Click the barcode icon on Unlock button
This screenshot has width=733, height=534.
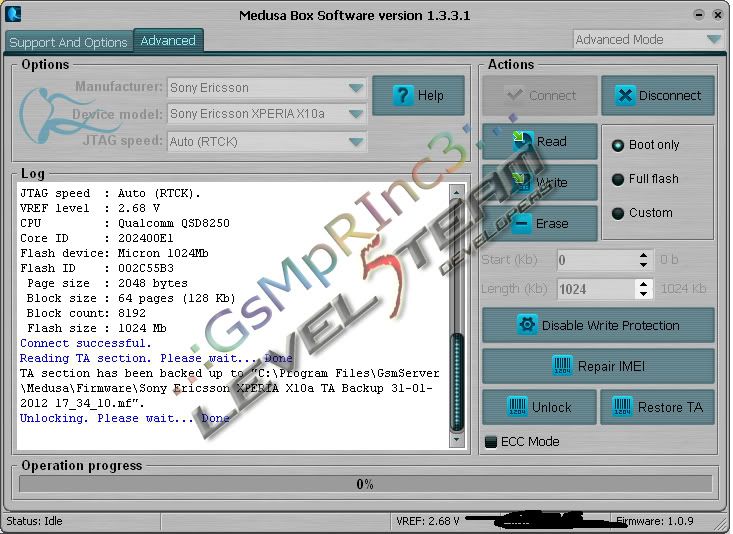point(517,406)
